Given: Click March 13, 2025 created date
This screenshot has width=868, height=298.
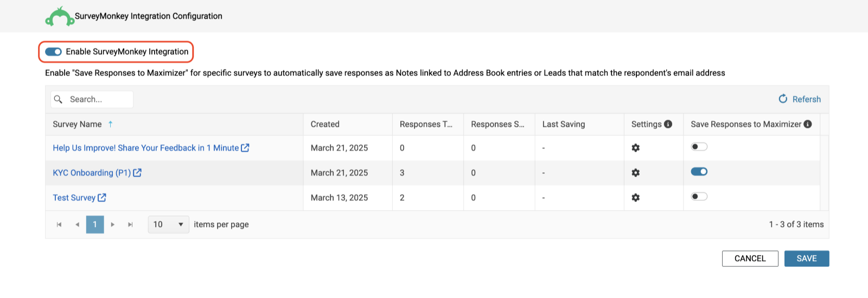Looking at the screenshot, I should click(x=339, y=198).
